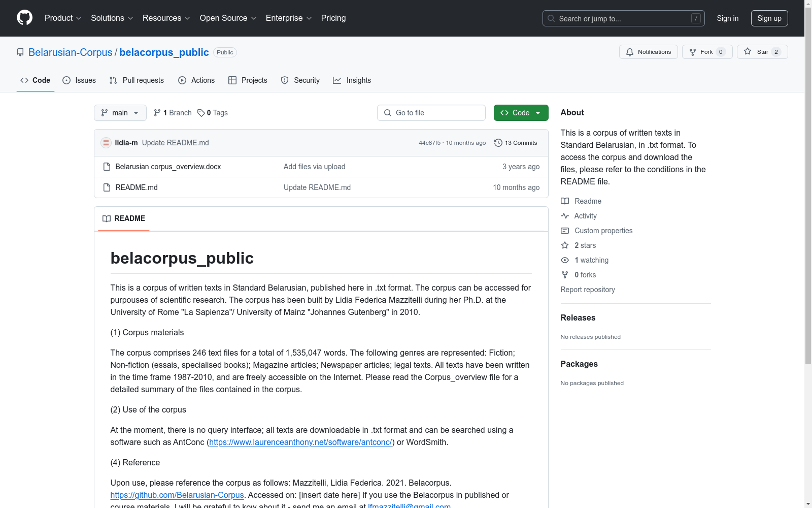The image size is (812, 508).
Task: Switch to the Pull requests tab
Action: tap(137, 80)
